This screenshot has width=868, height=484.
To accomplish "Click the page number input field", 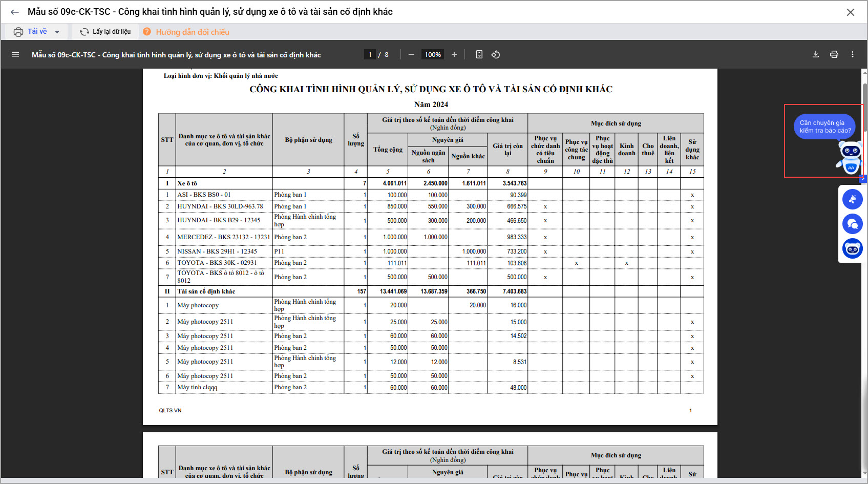I will click(370, 54).
